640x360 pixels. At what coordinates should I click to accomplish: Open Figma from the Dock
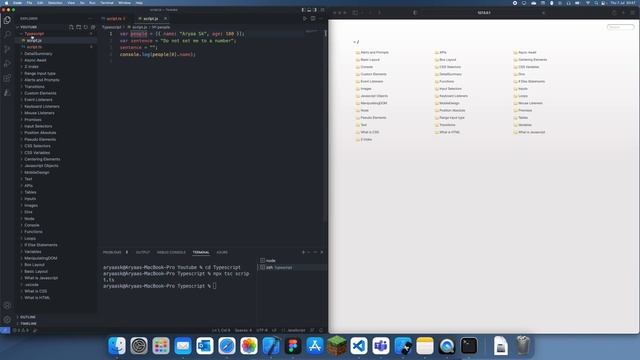coord(293,346)
